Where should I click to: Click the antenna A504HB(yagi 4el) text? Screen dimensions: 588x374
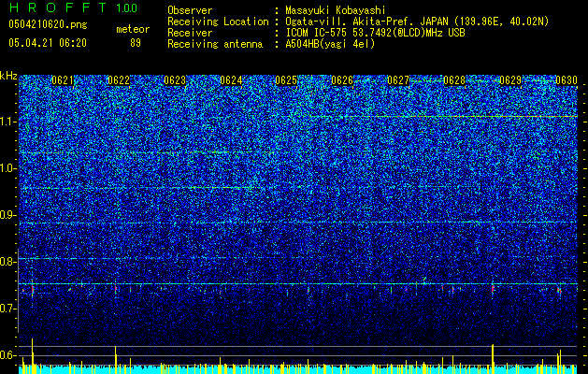(330, 44)
